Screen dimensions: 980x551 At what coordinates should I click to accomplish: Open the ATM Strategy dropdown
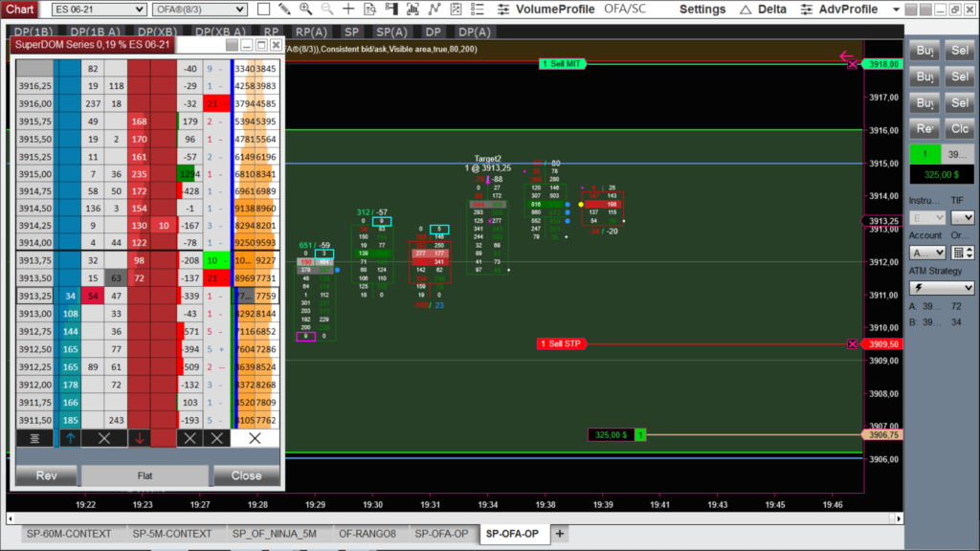(942, 288)
